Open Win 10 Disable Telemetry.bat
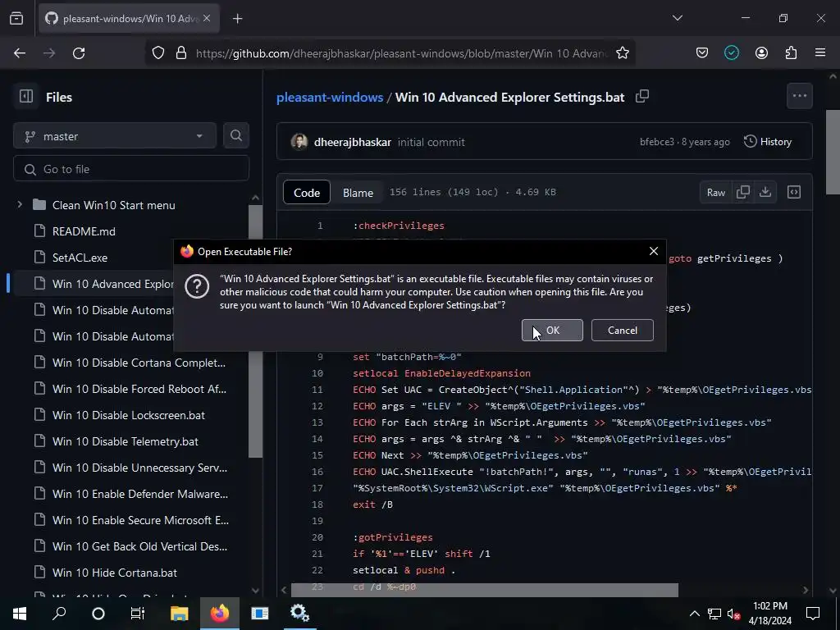 126,441
